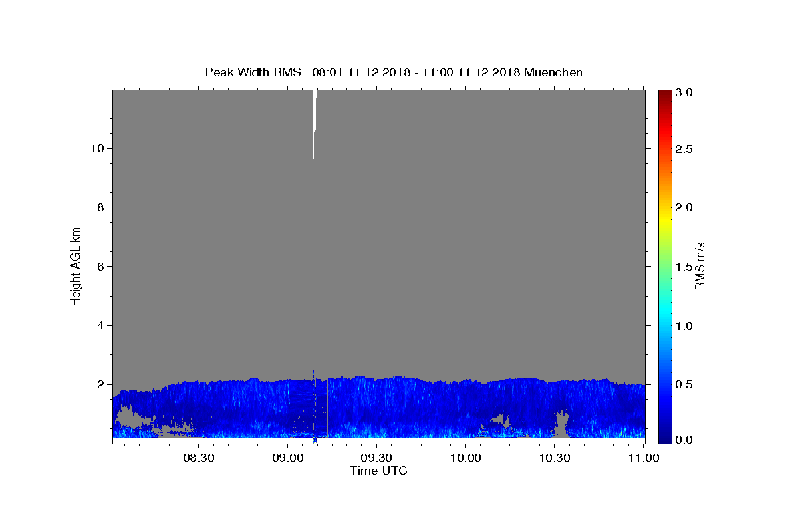
Task: Click the gray data gap near 10:30
Action: [562, 423]
